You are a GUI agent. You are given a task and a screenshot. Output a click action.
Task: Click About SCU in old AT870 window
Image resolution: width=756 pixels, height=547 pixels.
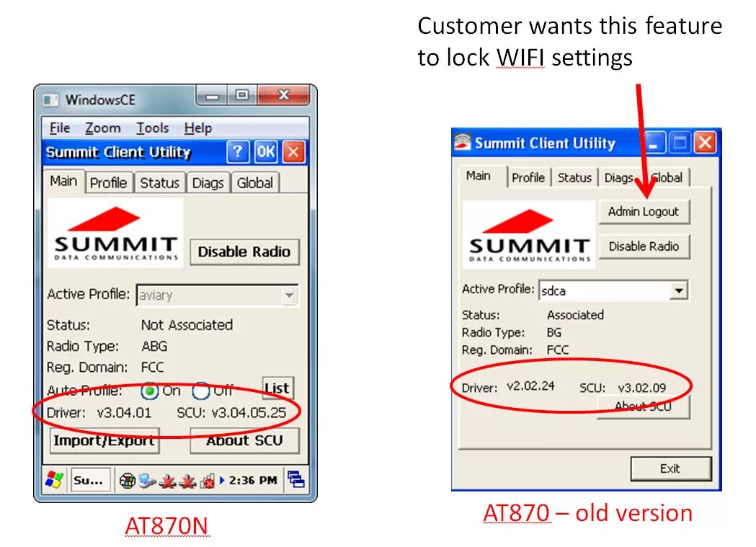click(x=644, y=406)
